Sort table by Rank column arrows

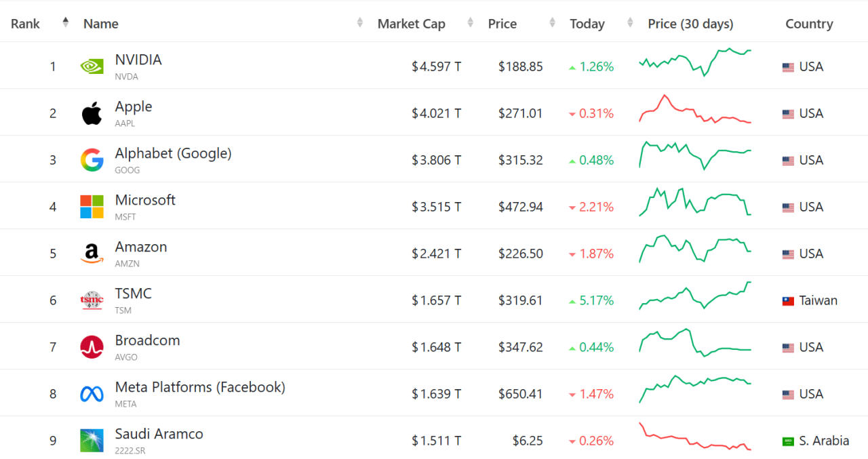(66, 23)
